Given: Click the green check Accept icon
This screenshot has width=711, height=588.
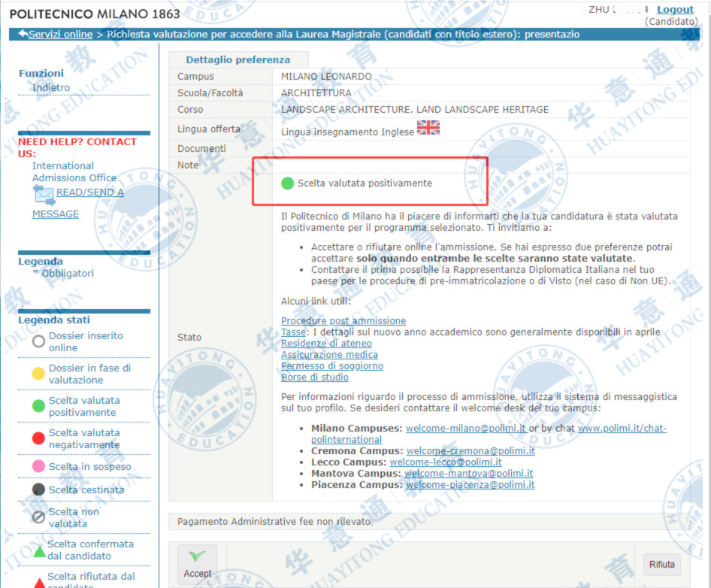Looking at the screenshot, I should [x=197, y=556].
